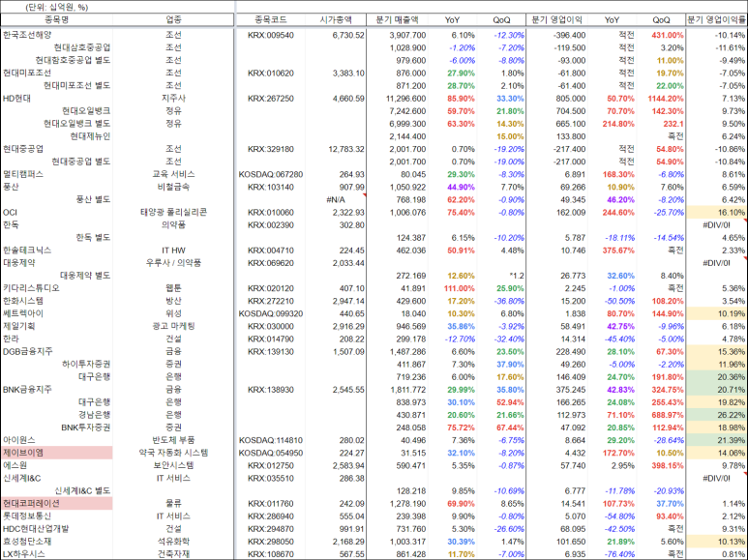Select the 111.00% YoY cell
Screen dimensions: 748x560
coord(460,288)
